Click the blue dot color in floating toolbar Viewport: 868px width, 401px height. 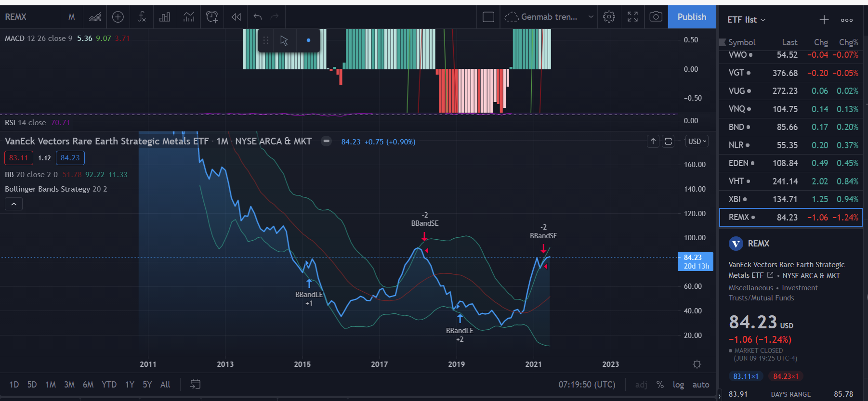(308, 40)
